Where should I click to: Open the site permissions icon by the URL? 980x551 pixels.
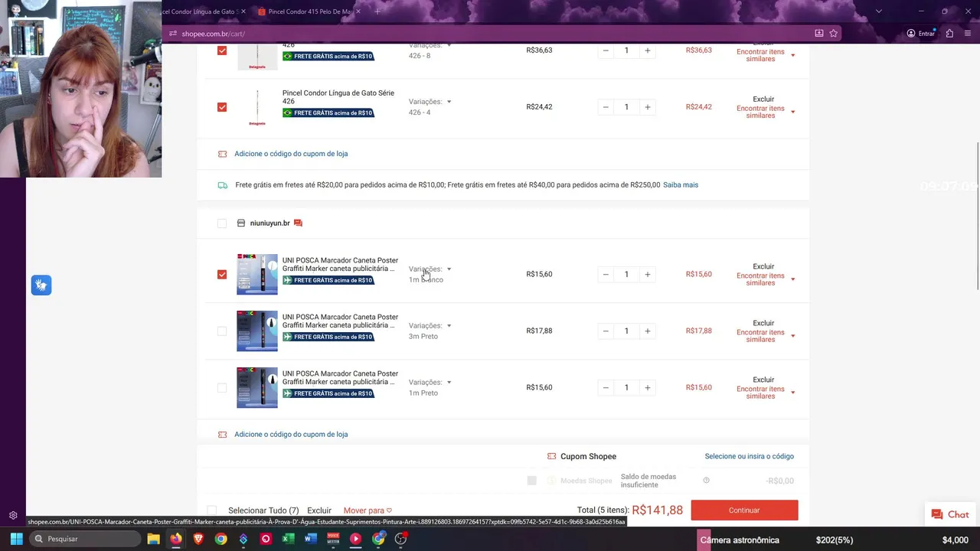[x=173, y=34]
